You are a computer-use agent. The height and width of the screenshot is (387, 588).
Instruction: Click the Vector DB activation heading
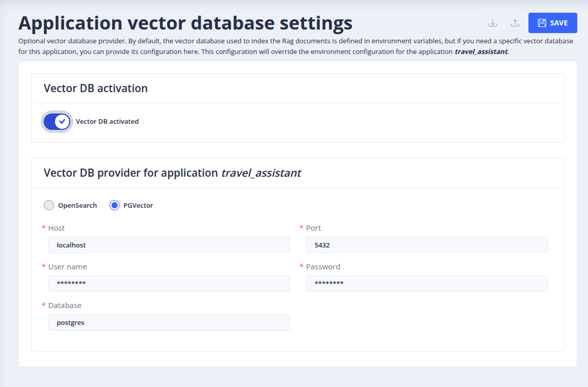point(96,88)
